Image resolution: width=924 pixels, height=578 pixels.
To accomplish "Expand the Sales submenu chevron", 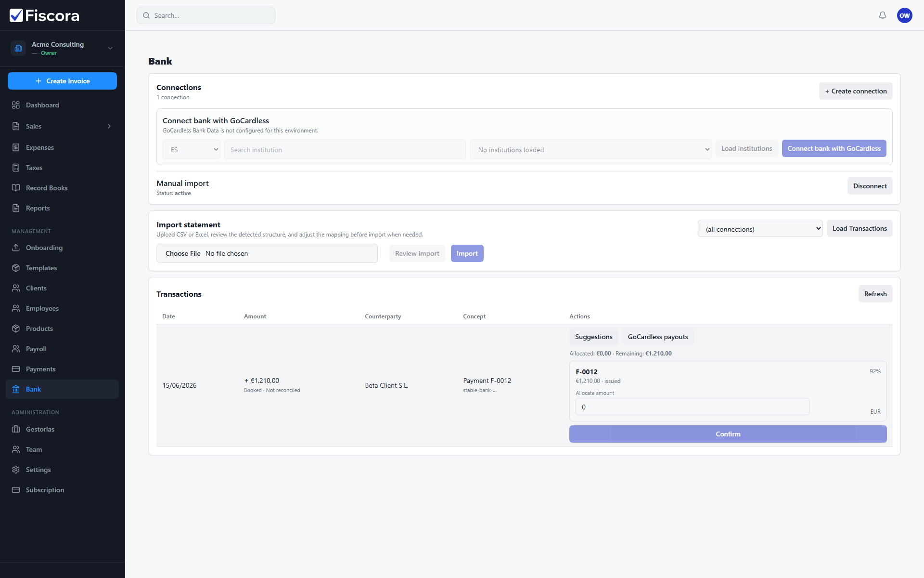I will pyautogui.click(x=109, y=126).
